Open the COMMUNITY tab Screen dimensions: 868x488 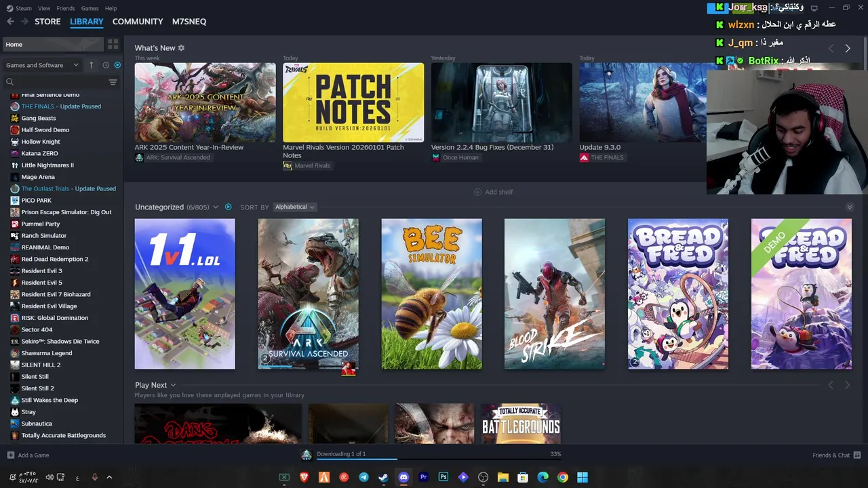[x=138, y=22]
